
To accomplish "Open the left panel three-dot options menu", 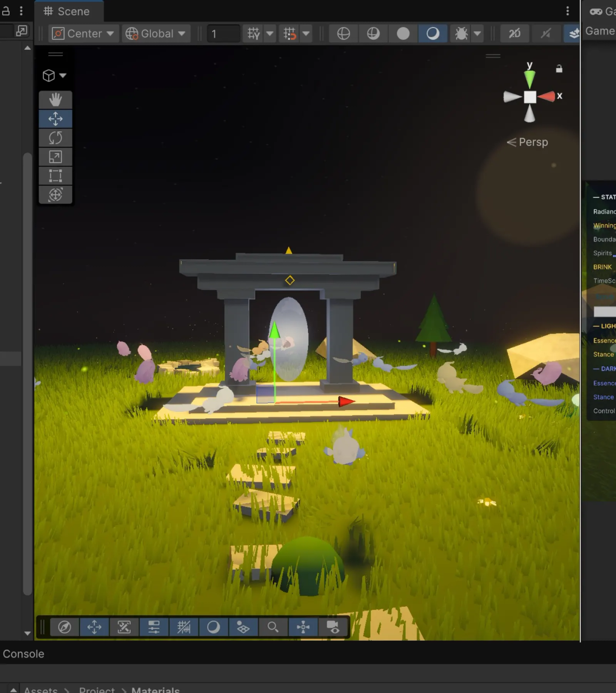I will 21,11.
